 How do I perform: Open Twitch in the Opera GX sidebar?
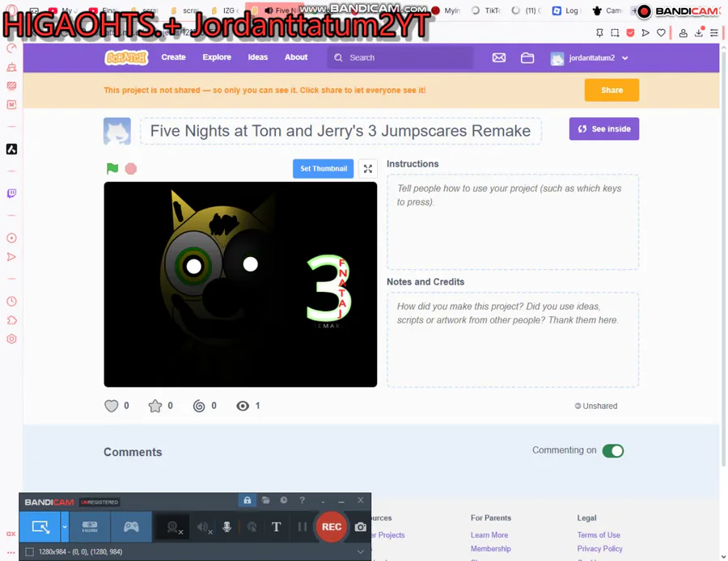pos(11,193)
